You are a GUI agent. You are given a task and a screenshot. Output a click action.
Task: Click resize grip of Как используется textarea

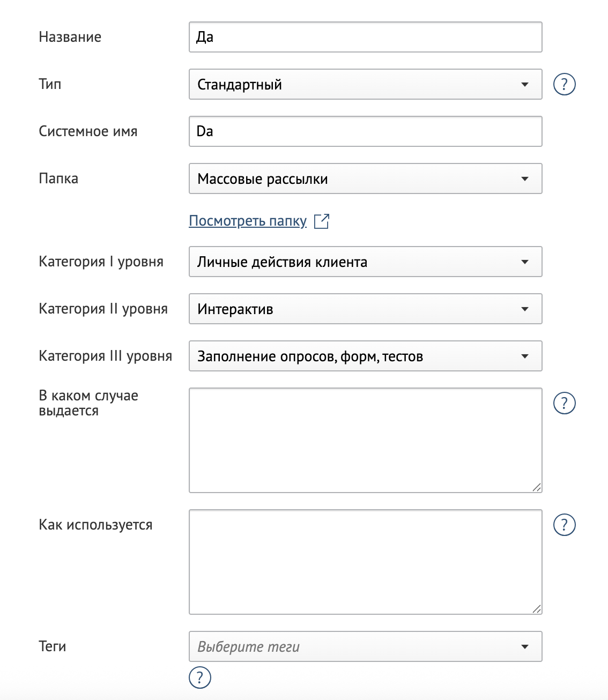(x=537, y=608)
